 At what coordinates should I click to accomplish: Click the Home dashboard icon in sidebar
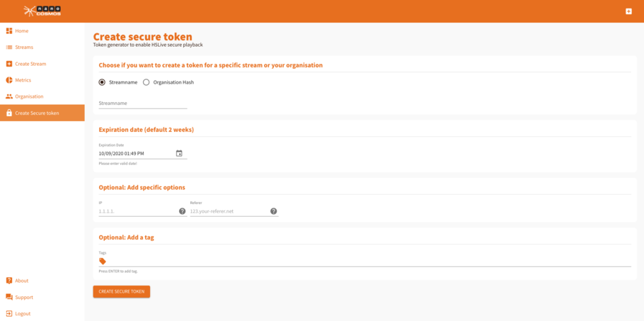[x=9, y=31]
